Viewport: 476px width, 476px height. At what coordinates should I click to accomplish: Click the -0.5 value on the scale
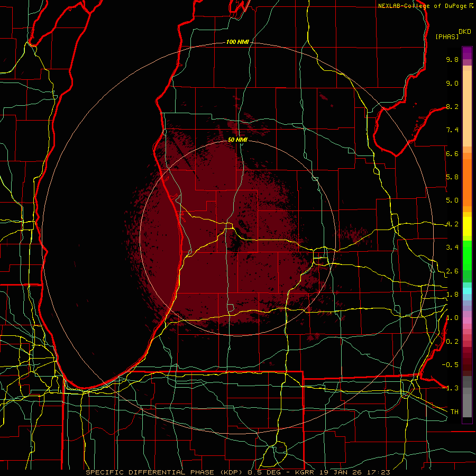450,365
